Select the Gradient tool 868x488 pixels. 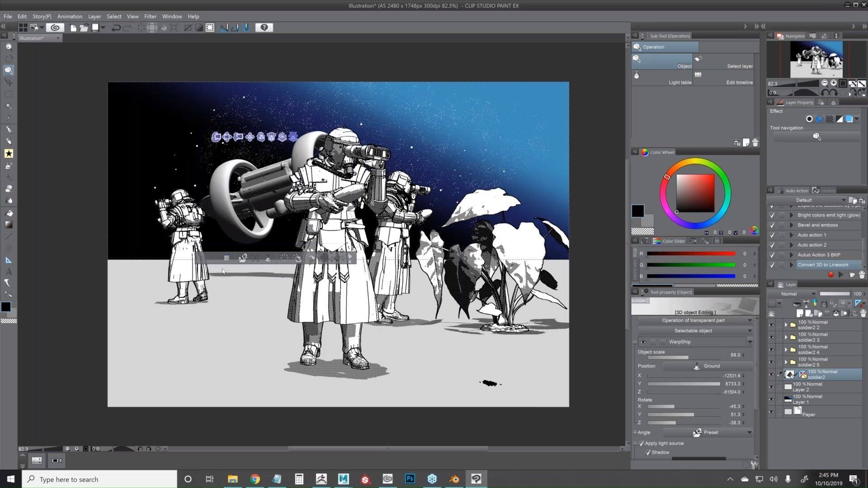(9, 225)
